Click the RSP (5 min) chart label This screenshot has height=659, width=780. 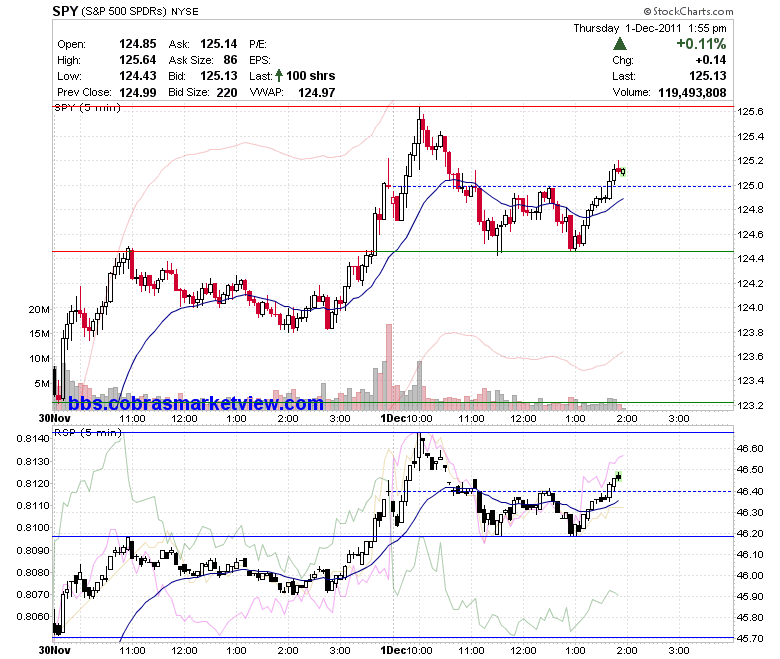[87, 433]
